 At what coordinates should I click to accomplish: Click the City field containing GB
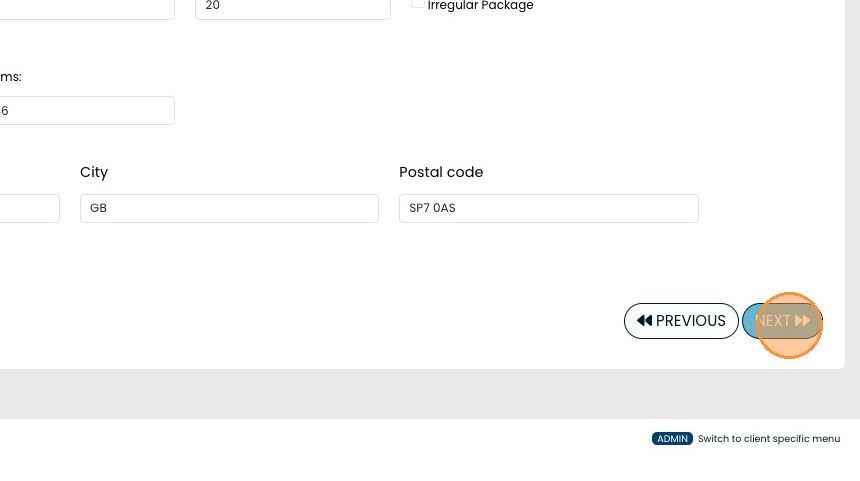point(229,208)
